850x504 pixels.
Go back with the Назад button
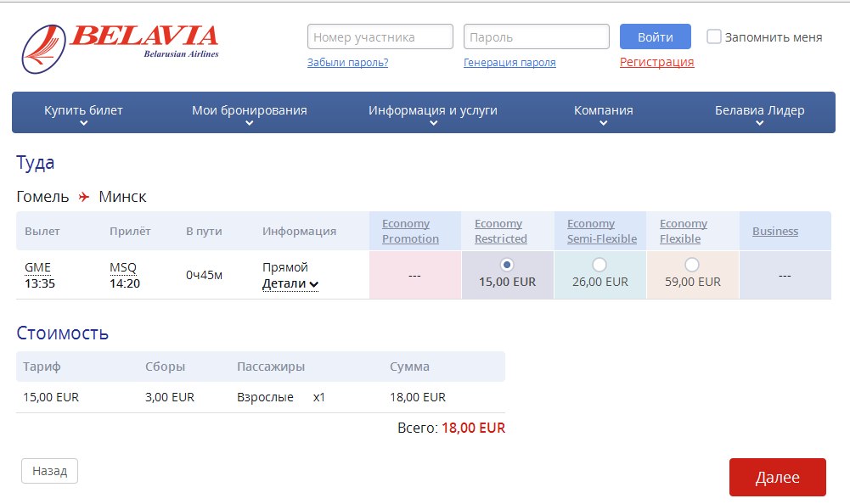pyautogui.click(x=49, y=471)
